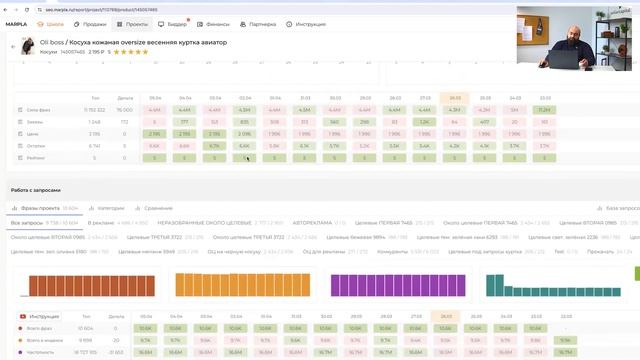Click the Финансы menu icon
Viewport: 640px width, 360px height.
200,24
